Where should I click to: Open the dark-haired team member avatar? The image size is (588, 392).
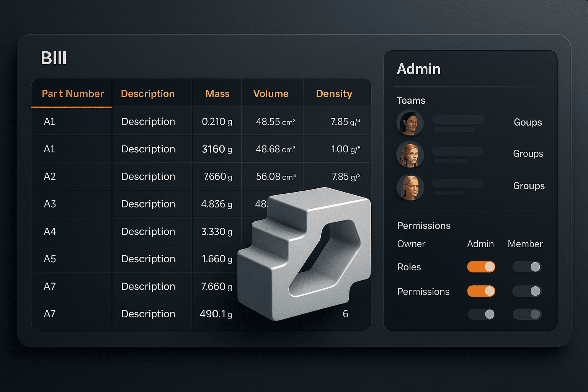[410, 122]
